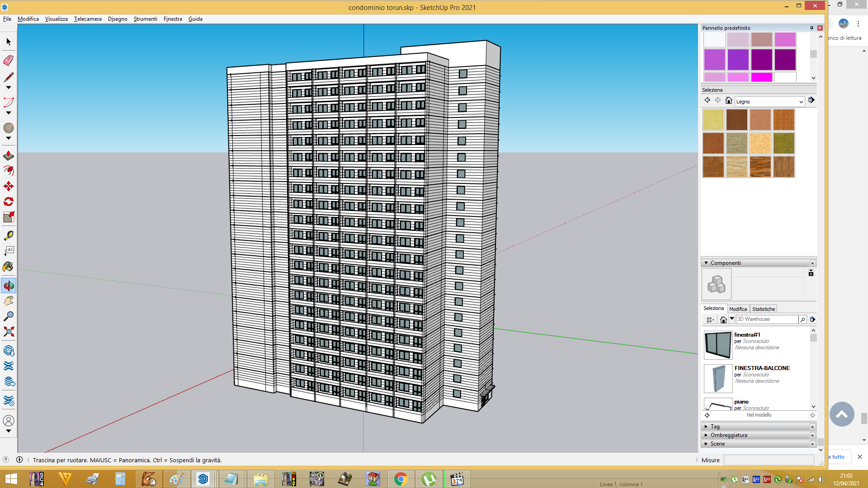Select the Pan hand tool

click(x=9, y=301)
